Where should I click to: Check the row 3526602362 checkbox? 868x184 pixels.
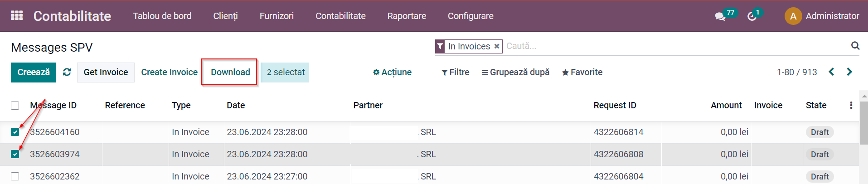15,176
